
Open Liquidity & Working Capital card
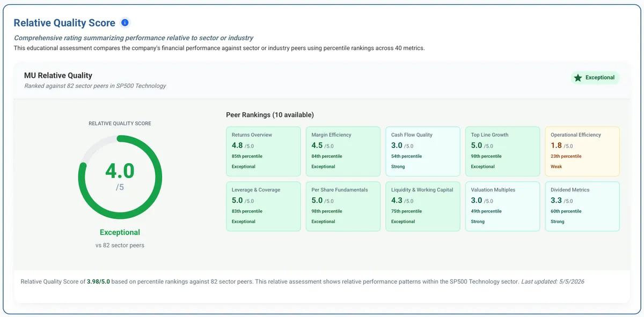(x=423, y=207)
